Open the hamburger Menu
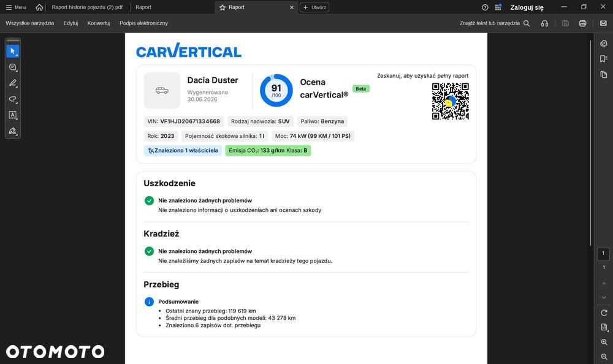Image resolution: width=613 pixels, height=364 pixels. click(x=16, y=7)
